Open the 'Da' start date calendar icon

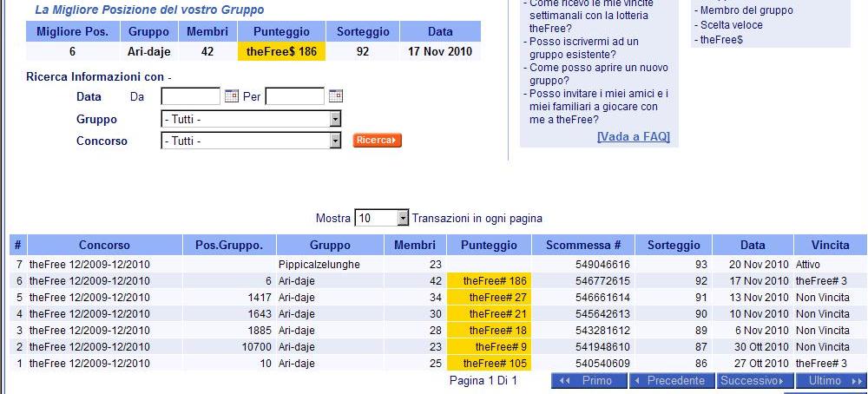231,96
